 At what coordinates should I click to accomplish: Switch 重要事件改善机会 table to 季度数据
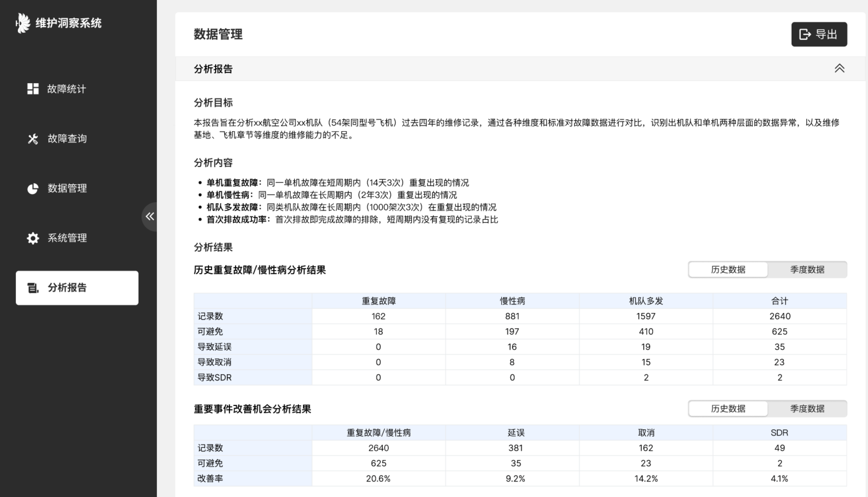(x=807, y=408)
